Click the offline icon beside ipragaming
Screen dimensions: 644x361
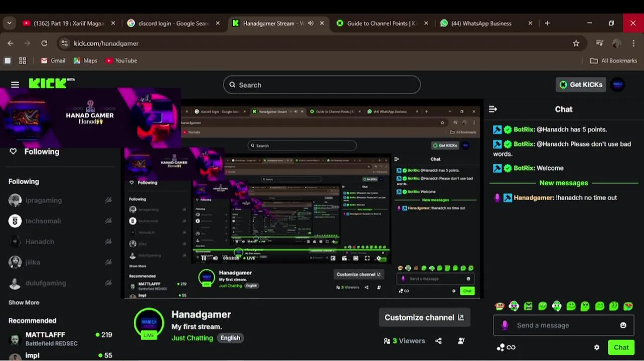point(108,200)
